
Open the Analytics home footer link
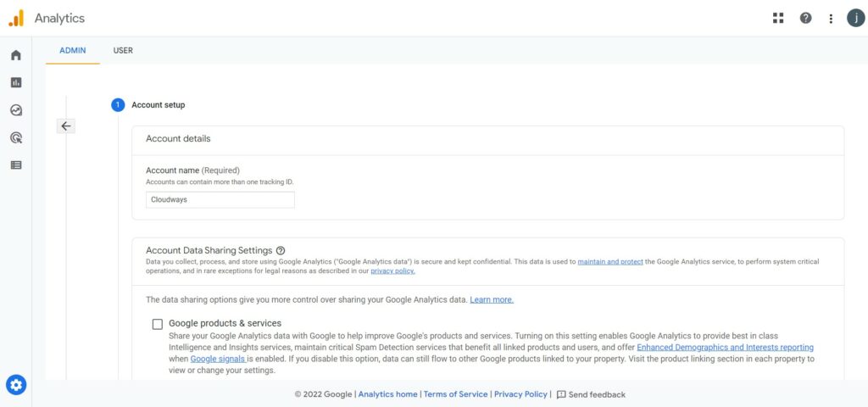[x=387, y=394]
